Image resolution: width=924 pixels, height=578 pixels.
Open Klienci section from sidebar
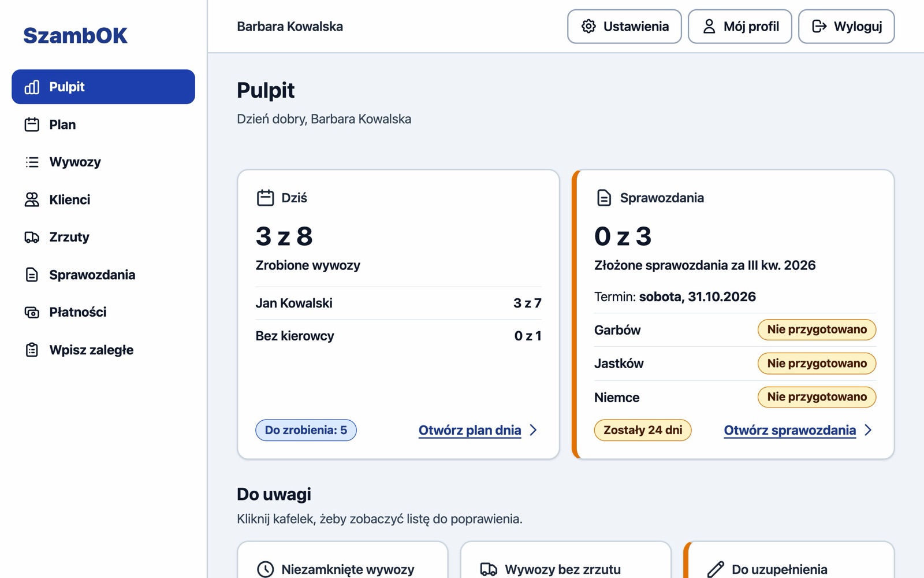pos(103,199)
